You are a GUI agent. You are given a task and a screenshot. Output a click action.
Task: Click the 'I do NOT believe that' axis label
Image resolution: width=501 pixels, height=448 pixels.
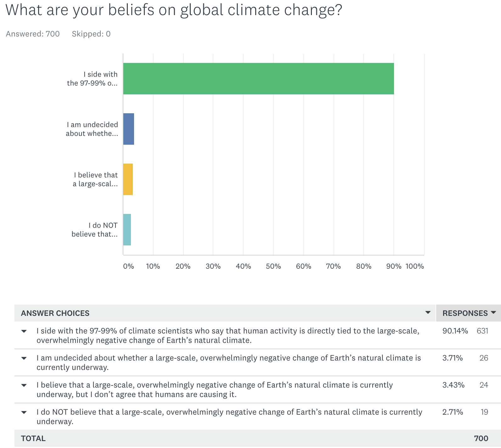(x=94, y=230)
